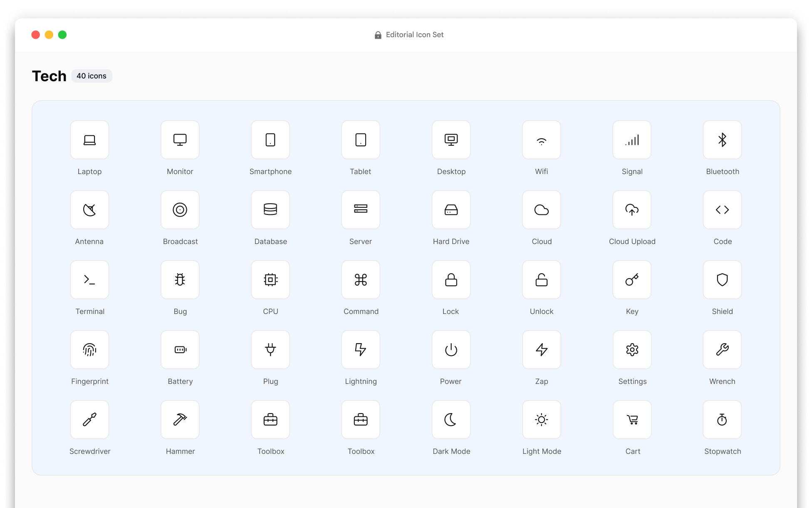
Task: Click the Server icon tile
Action: pyautogui.click(x=361, y=210)
